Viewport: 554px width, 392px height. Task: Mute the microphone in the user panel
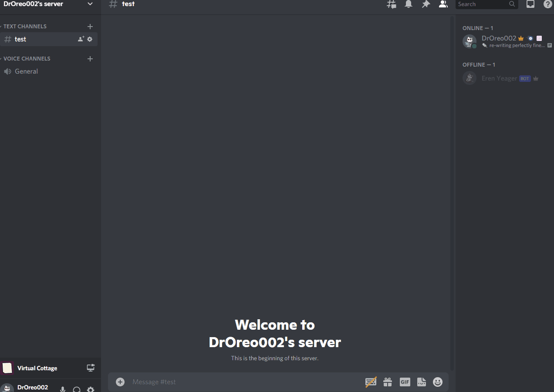(x=63, y=389)
